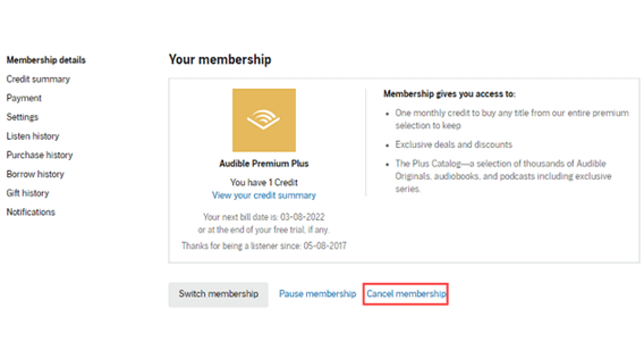The height and width of the screenshot is (337, 644).
Task: Open Membership details in sidebar
Action: 46,60
